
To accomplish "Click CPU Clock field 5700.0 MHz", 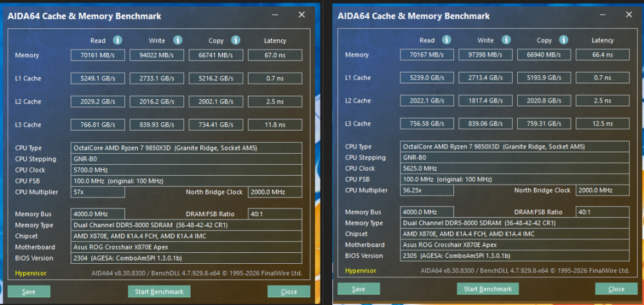I will [187, 170].
